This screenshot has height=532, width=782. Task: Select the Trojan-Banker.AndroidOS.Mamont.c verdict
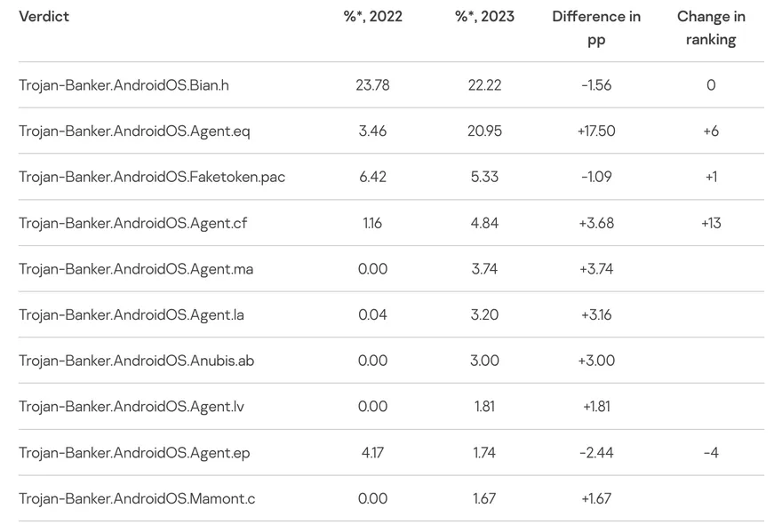point(137,498)
